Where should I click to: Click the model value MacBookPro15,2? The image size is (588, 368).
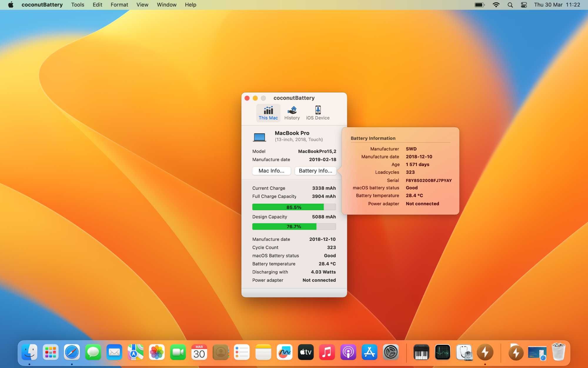(x=317, y=151)
